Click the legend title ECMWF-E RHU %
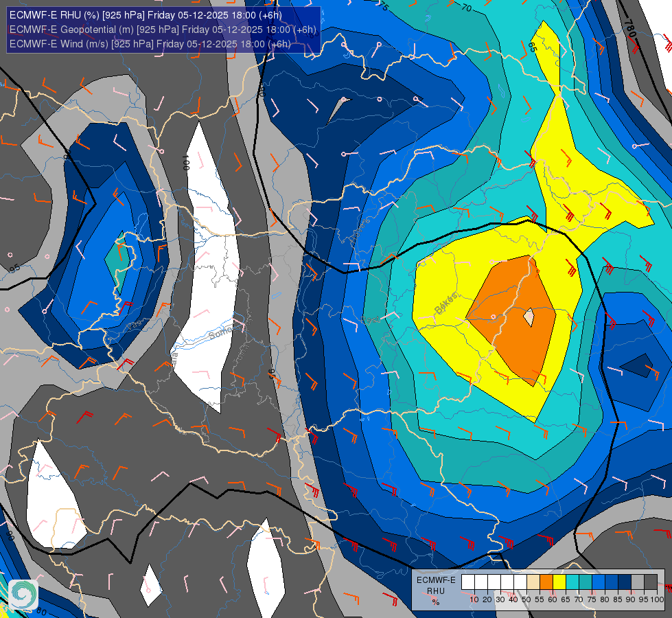The height and width of the screenshot is (618, 672). pos(436,591)
